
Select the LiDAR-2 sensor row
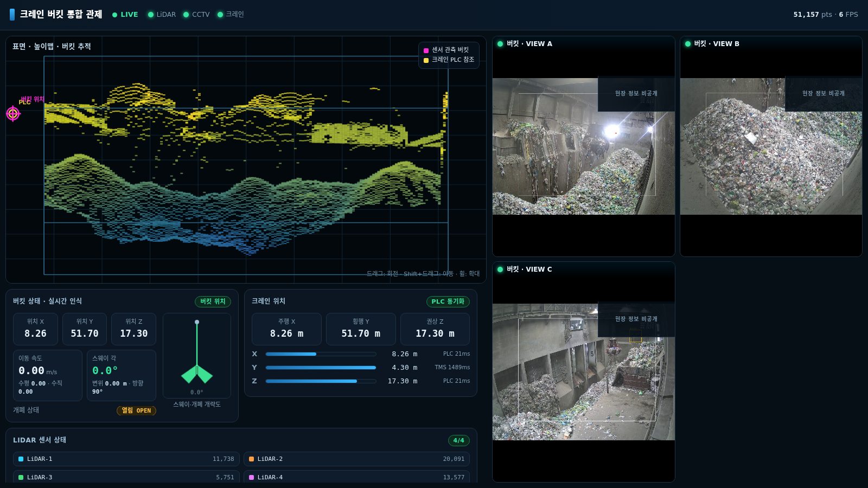(x=356, y=459)
